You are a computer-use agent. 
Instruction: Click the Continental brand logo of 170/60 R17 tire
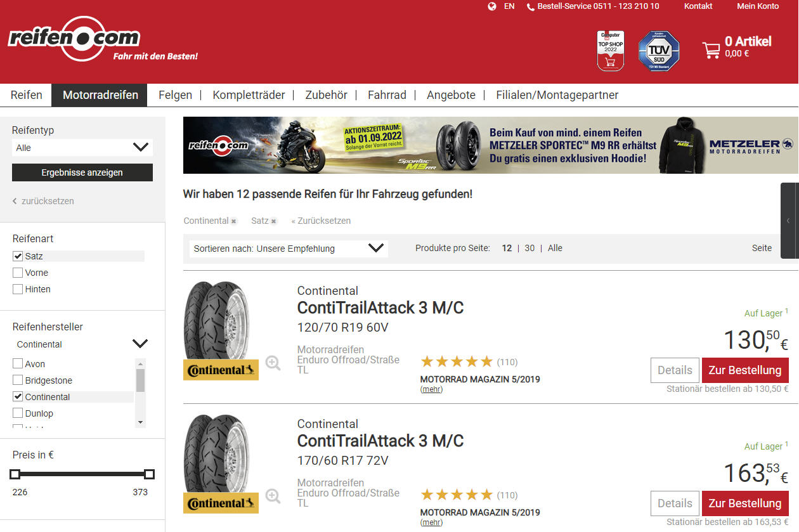[221, 503]
